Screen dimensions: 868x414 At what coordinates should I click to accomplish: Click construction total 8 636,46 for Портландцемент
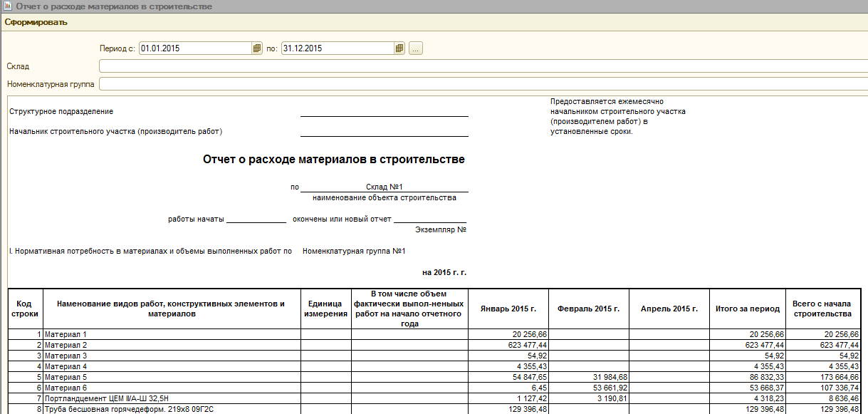842,398
